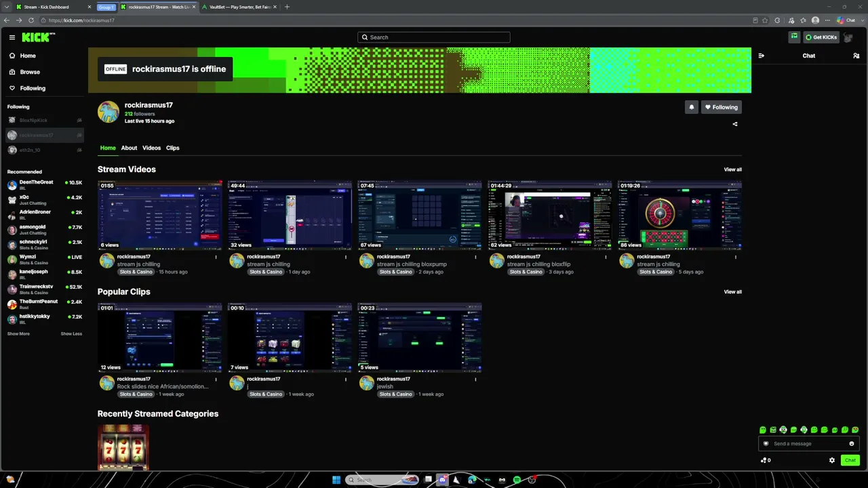Viewport: 868px width, 488px height.
Task: Open options menu for 5 days ago video
Action: point(736,257)
